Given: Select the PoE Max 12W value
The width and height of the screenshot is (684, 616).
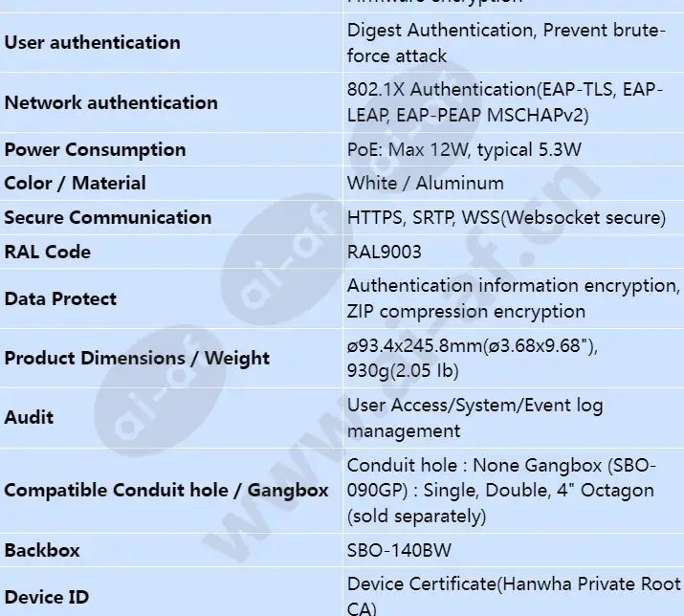Looking at the screenshot, I should pos(464,149).
